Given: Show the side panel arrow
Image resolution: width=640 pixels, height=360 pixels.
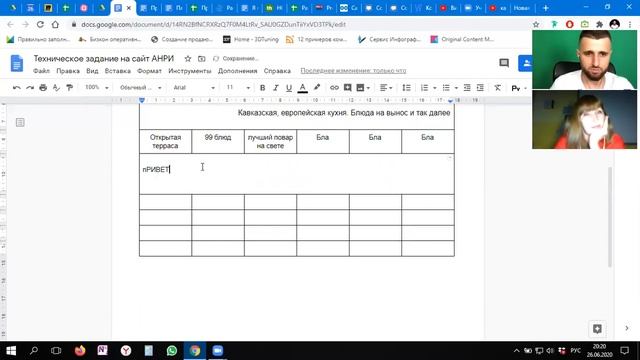Looking at the screenshot, I should tap(627, 328).
